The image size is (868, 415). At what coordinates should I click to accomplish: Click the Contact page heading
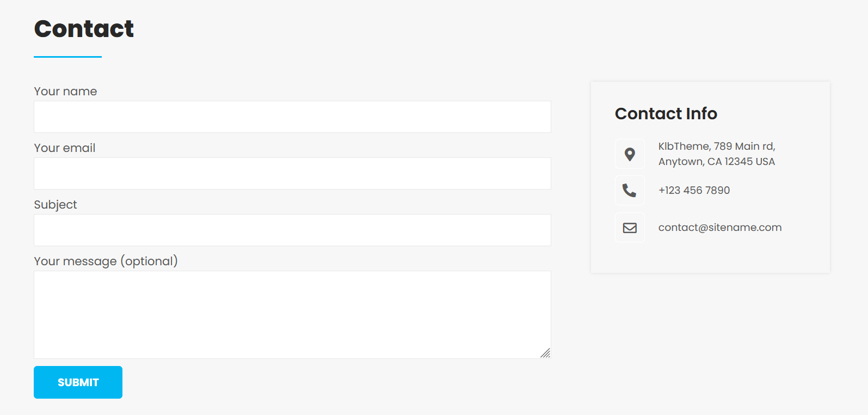[x=84, y=28]
